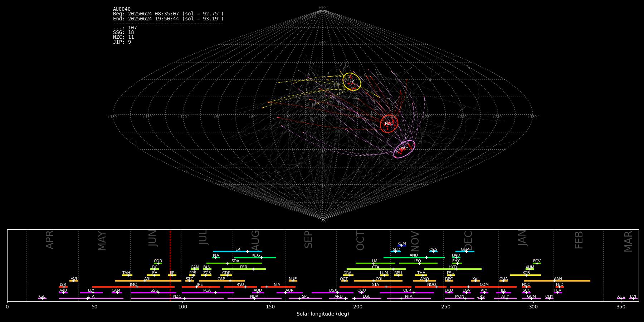Click the red NIA shower bar
The width and height of the screenshot is (644, 322).
tap(278, 287)
